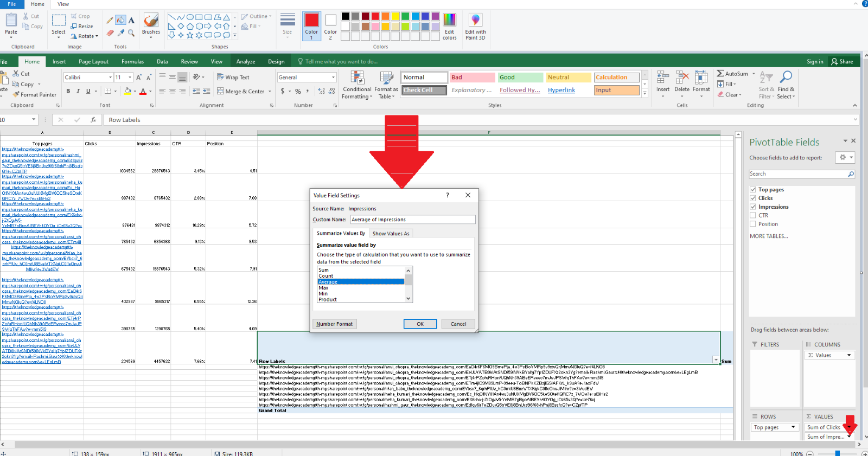
Task: Click OK in Value Field Settings
Action: pyautogui.click(x=420, y=324)
